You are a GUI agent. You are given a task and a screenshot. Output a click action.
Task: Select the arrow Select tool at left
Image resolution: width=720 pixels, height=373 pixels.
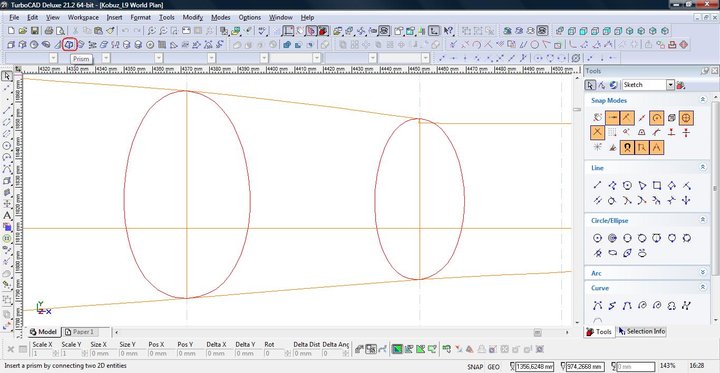click(7, 76)
